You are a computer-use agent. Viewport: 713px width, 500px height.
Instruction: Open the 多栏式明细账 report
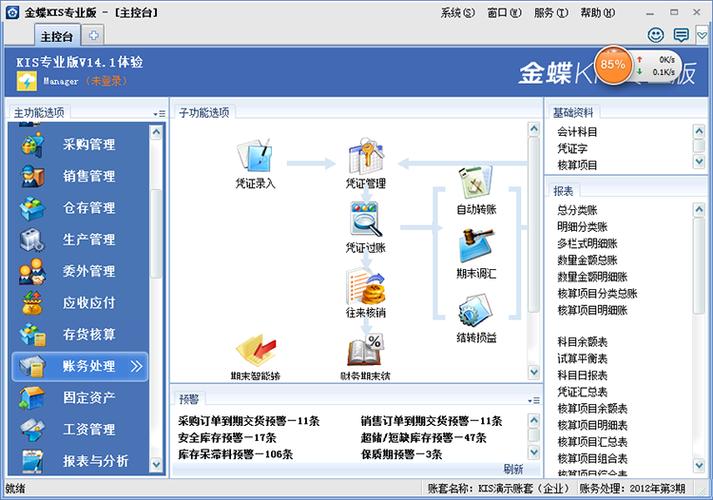[587, 244]
